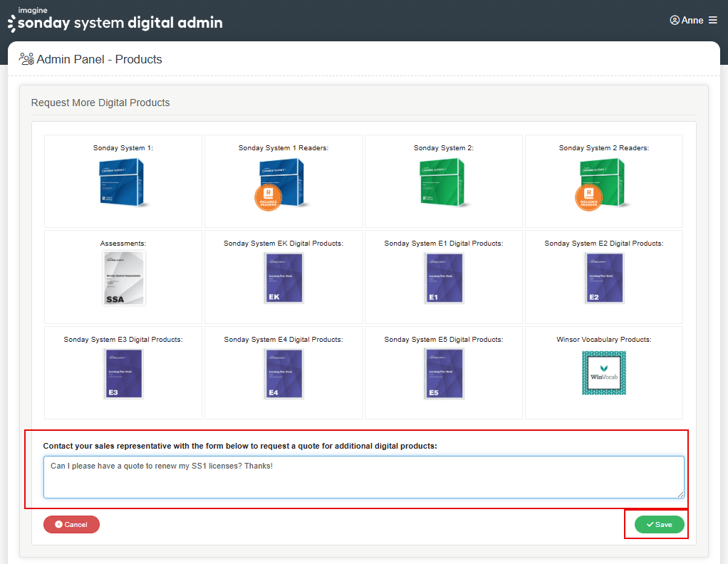Click the Admin Panel users icon
The image size is (728, 564).
click(26, 59)
